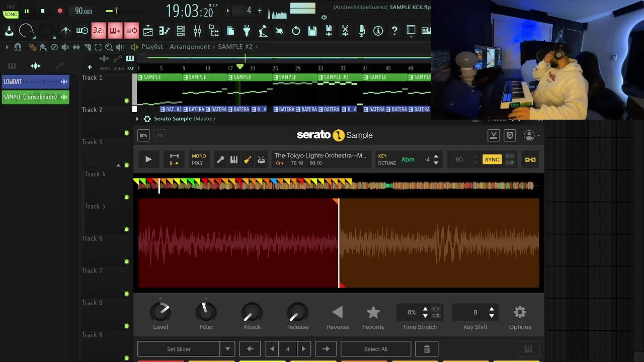Mute Track 1 with its green dot

(x=126, y=101)
